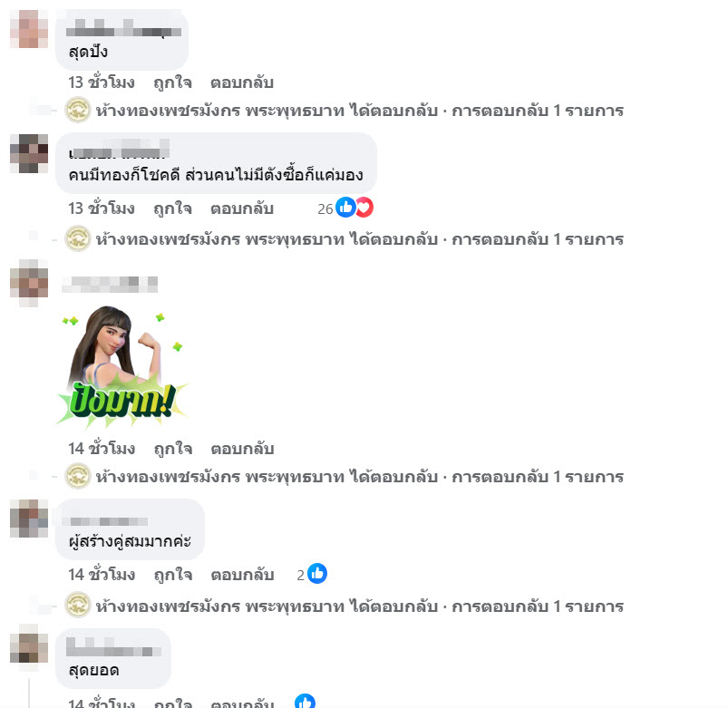Like the สุดปัง comment via ถูกใจ
The height and width of the screenshot is (708, 728).
(173, 82)
